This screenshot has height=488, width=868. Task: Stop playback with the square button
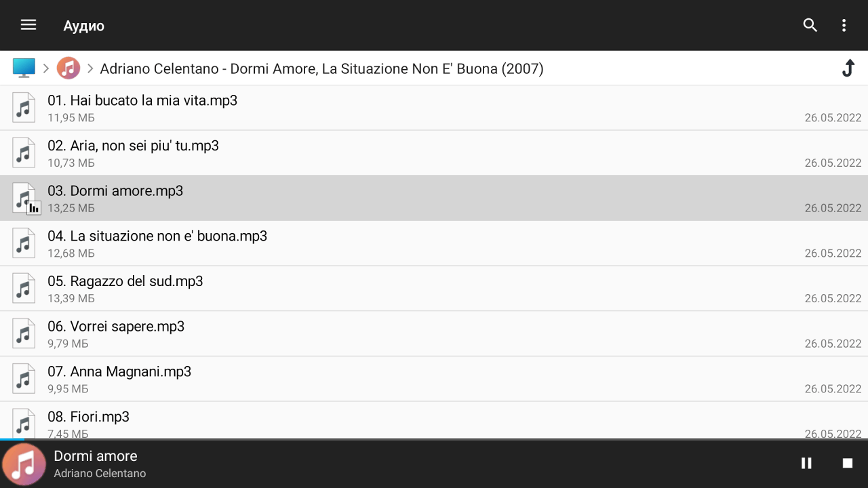coord(847,463)
